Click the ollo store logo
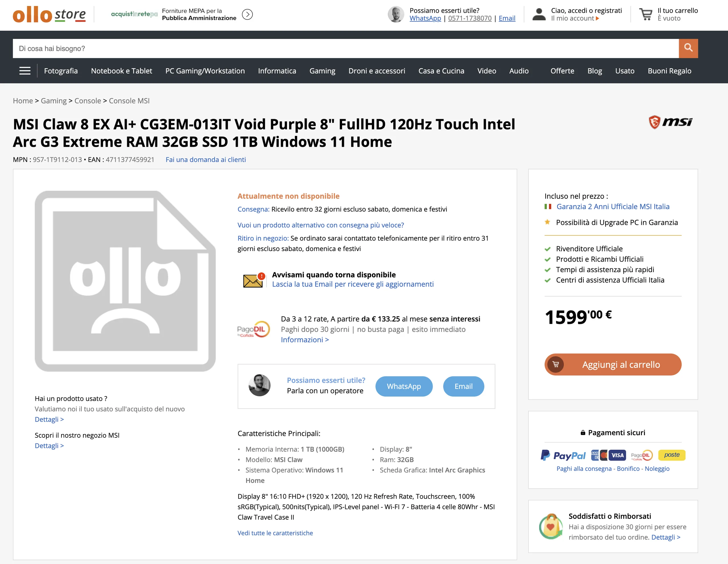Viewport: 728px width, 564px height. [x=49, y=14]
